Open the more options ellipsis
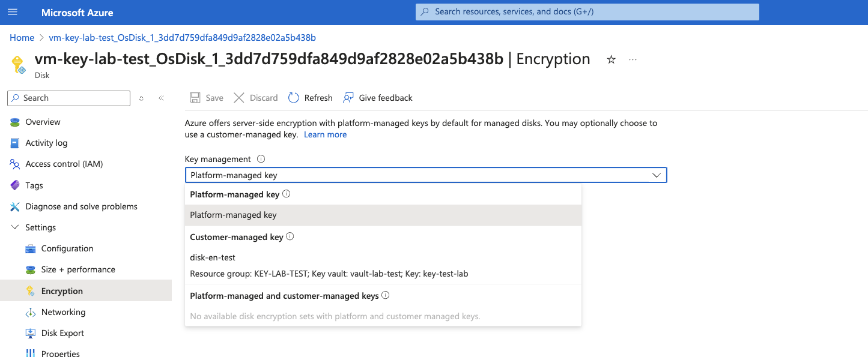Image resolution: width=868 pixels, height=357 pixels. click(x=633, y=59)
